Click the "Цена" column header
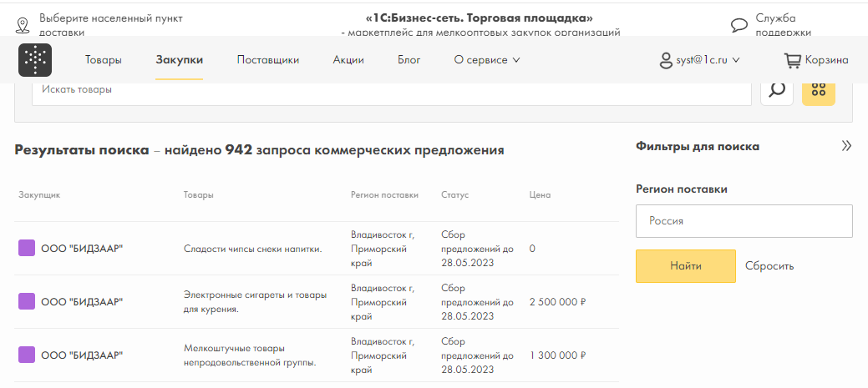Viewport: 868px width, 388px height. [541, 194]
